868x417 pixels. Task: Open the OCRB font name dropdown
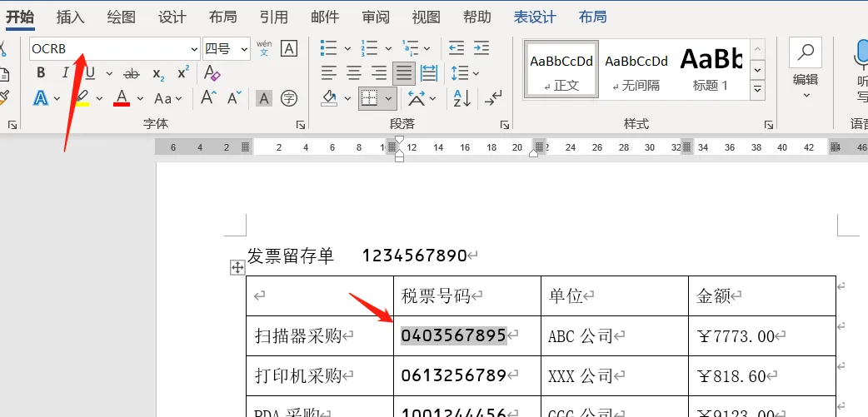(x=194, y=49)
